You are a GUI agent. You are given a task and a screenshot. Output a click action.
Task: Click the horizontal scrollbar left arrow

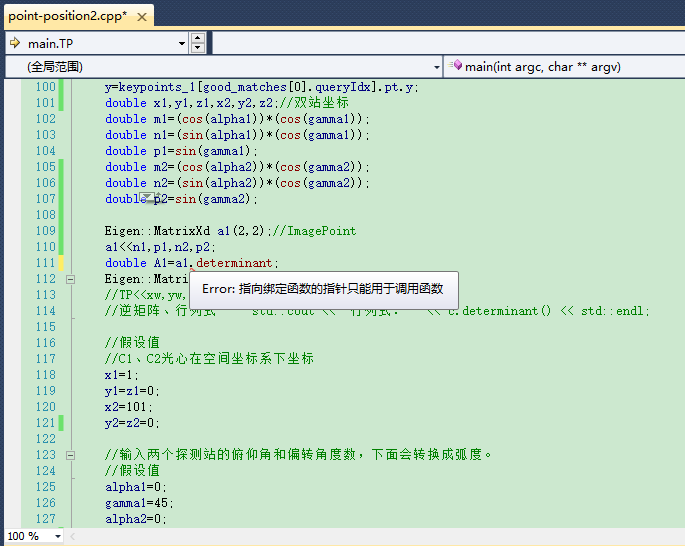73,536
